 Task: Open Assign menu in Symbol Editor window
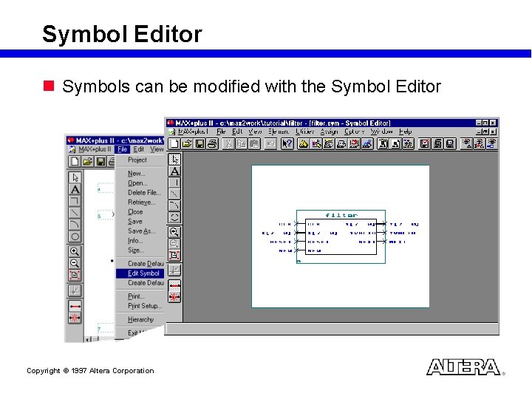pyautogui.click(x=329, y=132)
